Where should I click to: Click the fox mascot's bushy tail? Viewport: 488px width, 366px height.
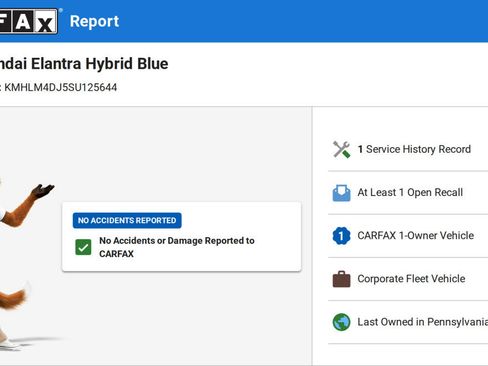13,297
